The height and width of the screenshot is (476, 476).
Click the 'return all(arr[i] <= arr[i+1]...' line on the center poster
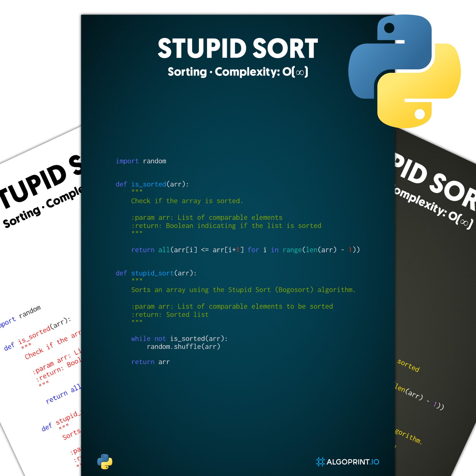(x=245, y=250)
